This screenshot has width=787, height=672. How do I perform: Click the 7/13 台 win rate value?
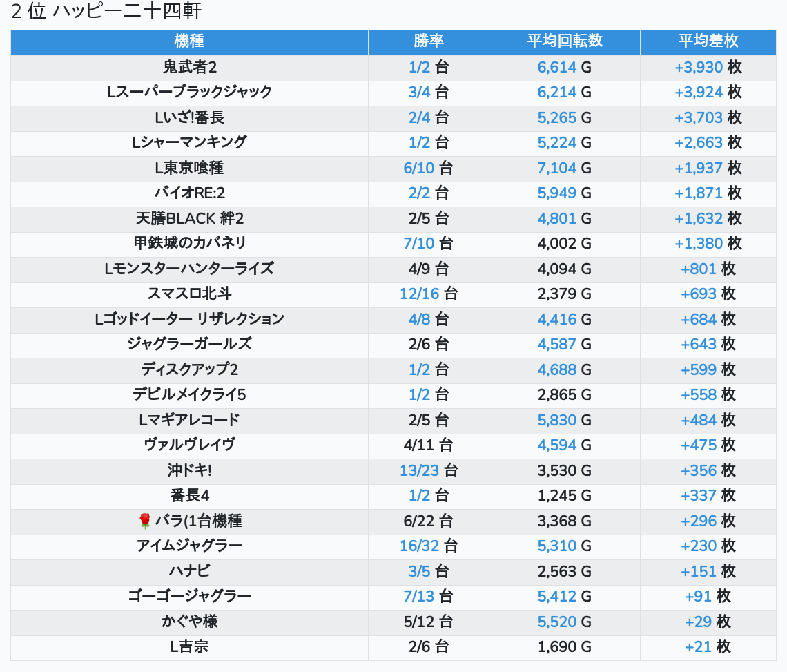coord(428,596)
